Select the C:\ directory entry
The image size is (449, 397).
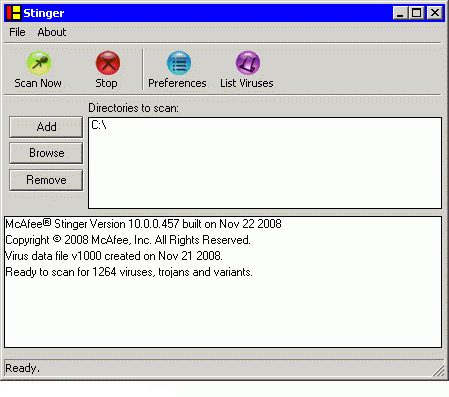tap(99, 125)
